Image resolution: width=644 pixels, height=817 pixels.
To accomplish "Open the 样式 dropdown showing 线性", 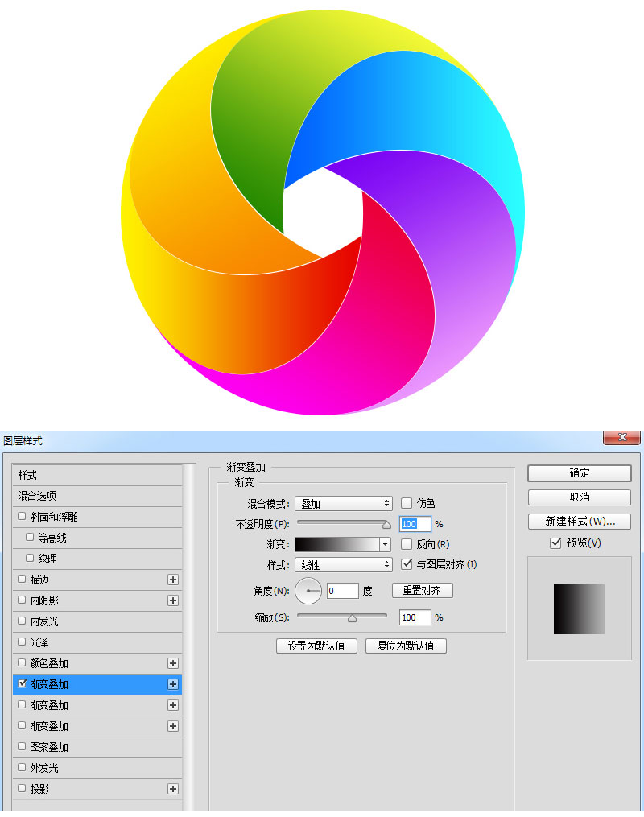I will pyautogui.click(x=343, y=565).
